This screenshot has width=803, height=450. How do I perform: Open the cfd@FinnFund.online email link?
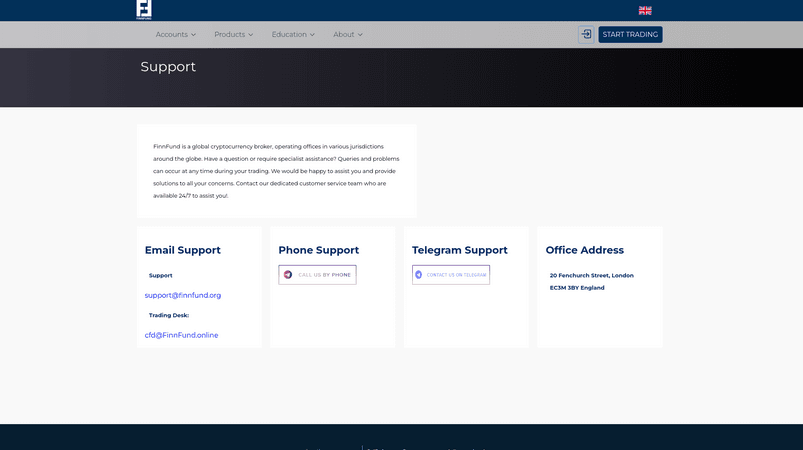[181, 335]
